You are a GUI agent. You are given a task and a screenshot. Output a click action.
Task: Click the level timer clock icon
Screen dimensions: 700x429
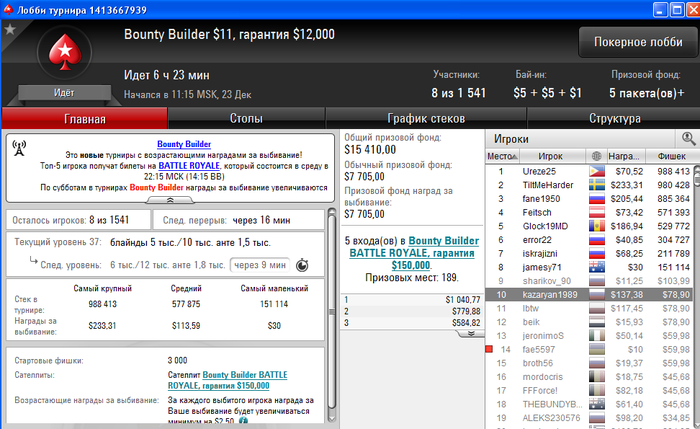click(302, 265)
